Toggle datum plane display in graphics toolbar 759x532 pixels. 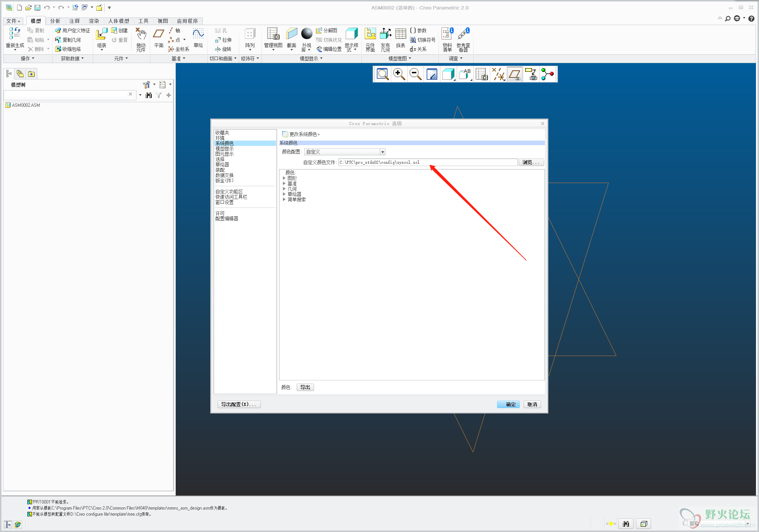pos(515,74)
